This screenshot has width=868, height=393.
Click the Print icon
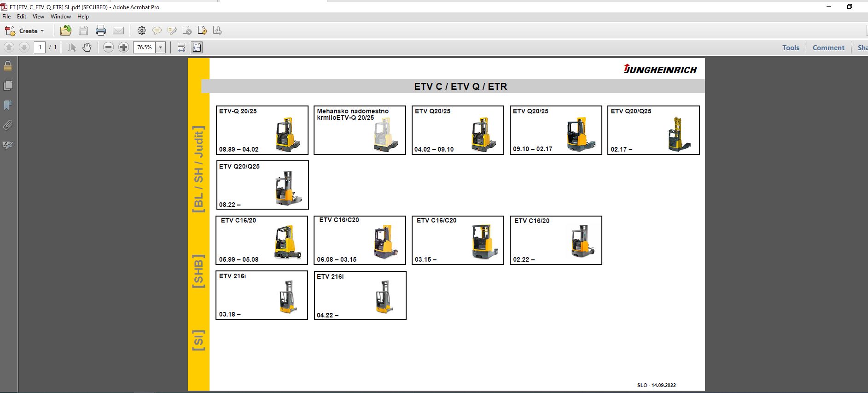101,31
